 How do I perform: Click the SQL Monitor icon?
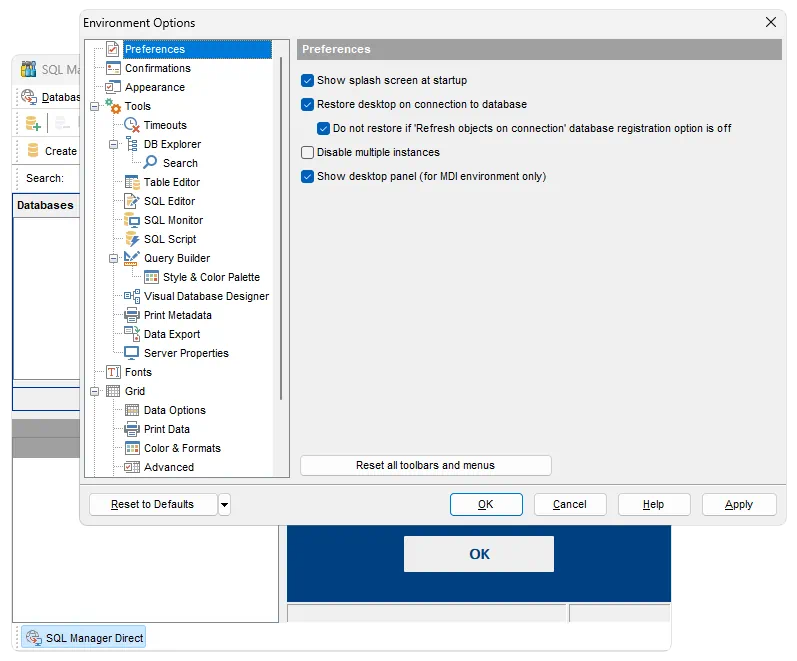(x=132, y=220)
